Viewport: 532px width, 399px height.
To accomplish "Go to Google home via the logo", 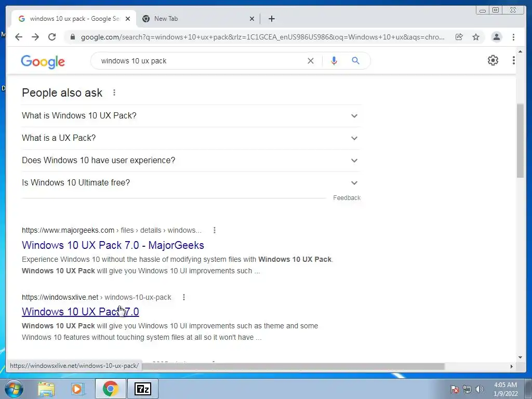I will point(43,62).
